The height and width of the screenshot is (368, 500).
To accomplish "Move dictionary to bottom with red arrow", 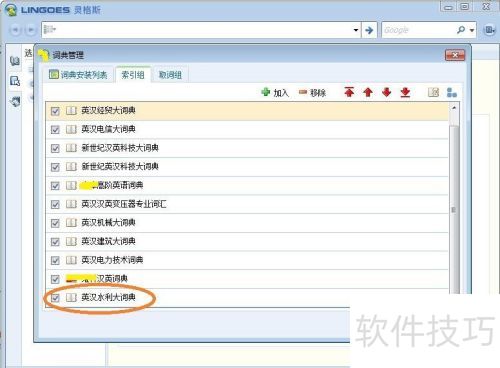I will (x=405, y=92).
